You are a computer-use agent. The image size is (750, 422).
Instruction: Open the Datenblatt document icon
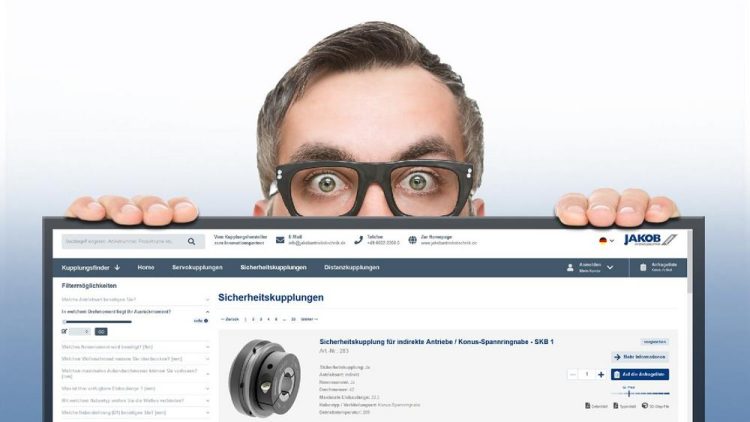588,406
